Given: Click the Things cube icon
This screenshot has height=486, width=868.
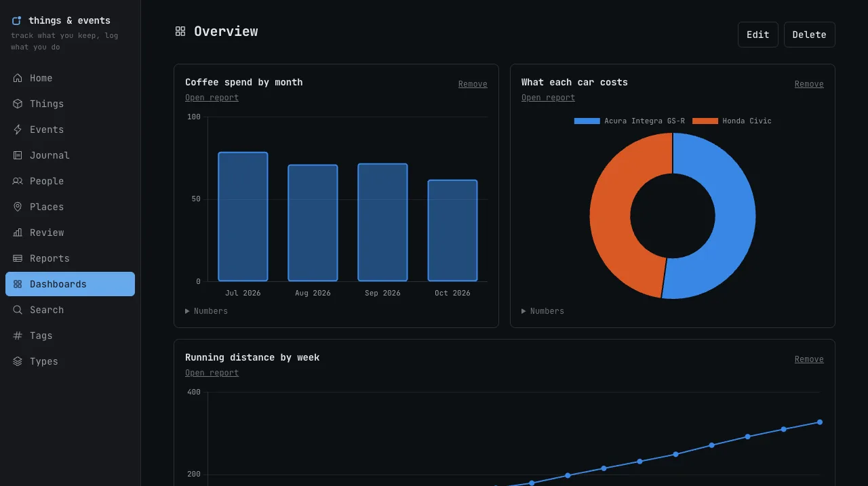Looking at the screenshot, I should click(18, 104).
